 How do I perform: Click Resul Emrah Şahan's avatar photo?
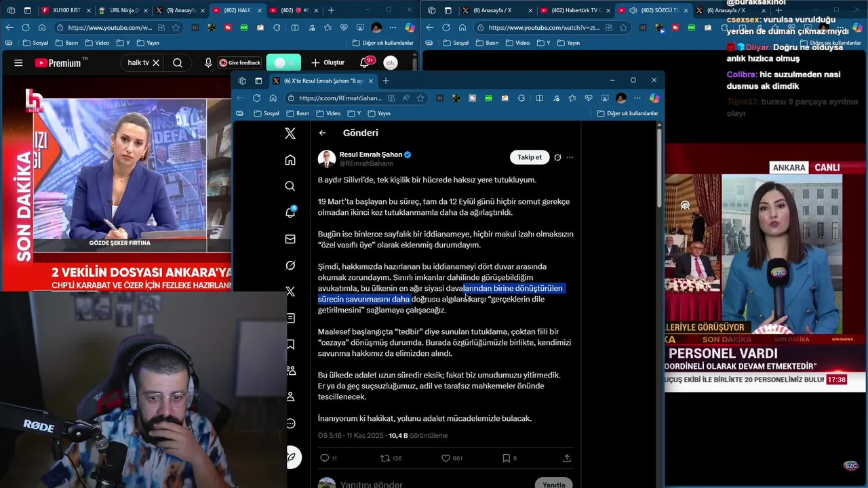[x=327, y=159]
